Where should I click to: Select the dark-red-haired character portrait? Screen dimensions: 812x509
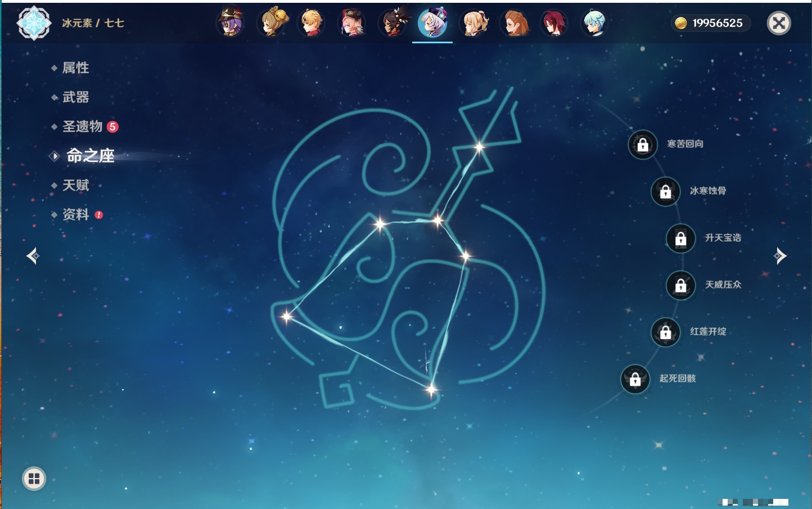point(554,22)
